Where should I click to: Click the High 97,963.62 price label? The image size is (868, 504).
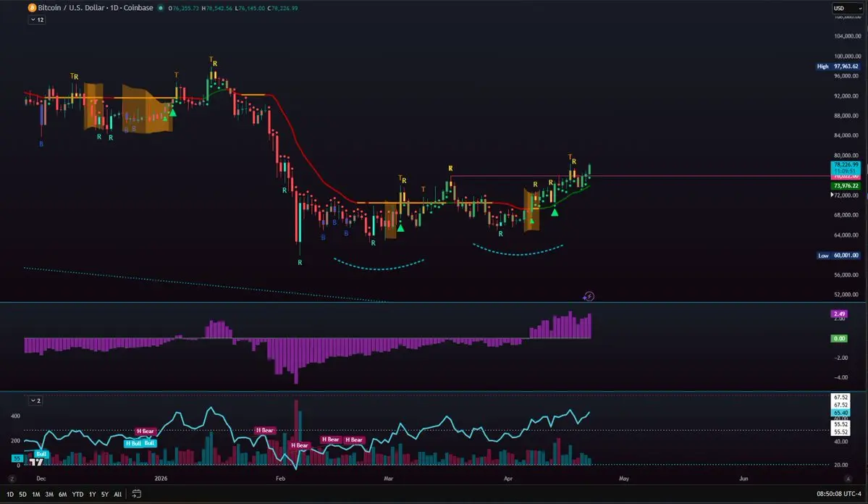pyautogui.click(x=838, y=67)
